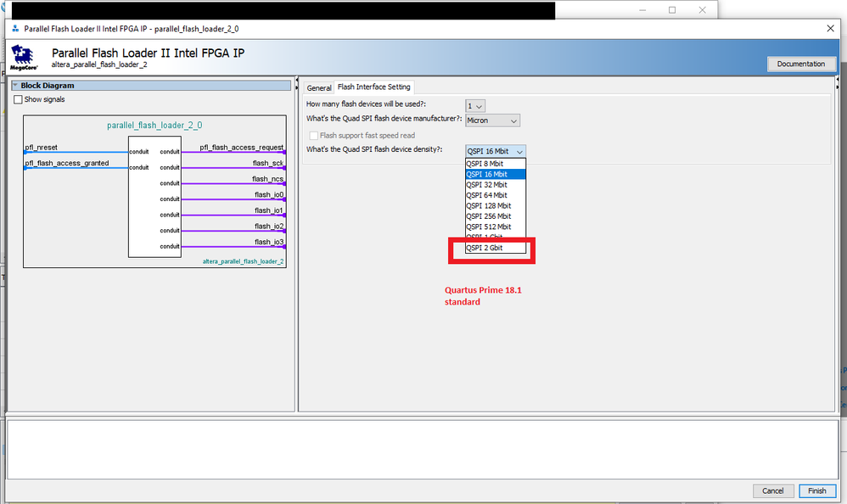The image size is (847, 504).
Task: Click the pfl_nreset signal label
Action: pos(41,148)
